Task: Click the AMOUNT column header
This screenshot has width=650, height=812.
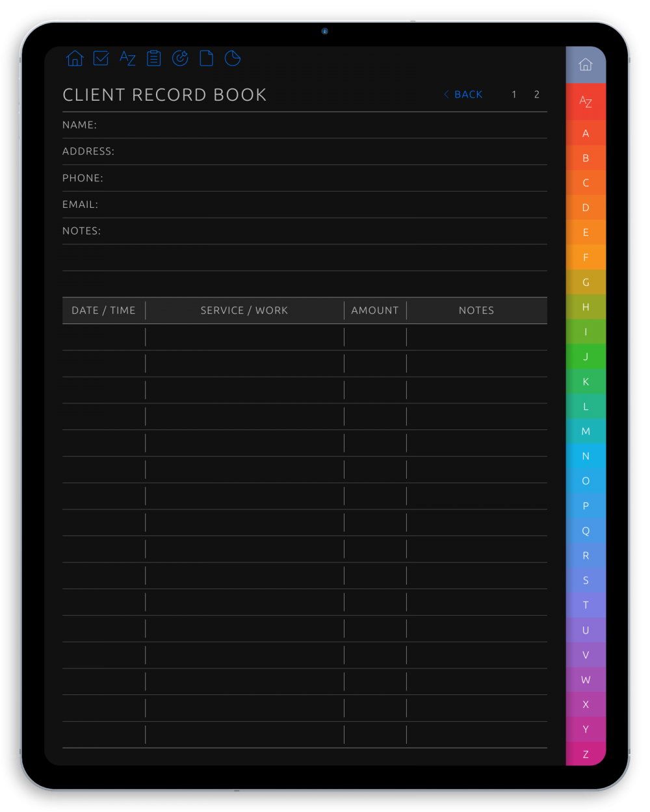Action: coord(374,310)
